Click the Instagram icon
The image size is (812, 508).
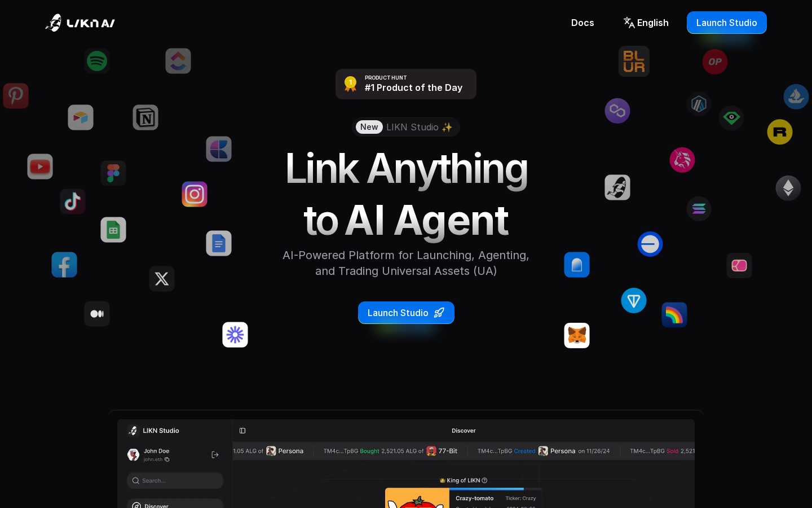pyautogui.click(x=195, y=194)
